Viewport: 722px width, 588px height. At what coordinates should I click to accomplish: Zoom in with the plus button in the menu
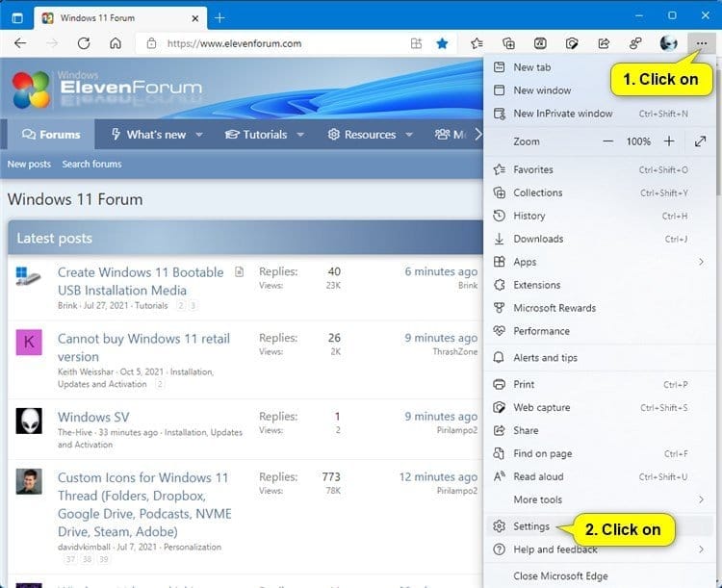click(669, 141)
